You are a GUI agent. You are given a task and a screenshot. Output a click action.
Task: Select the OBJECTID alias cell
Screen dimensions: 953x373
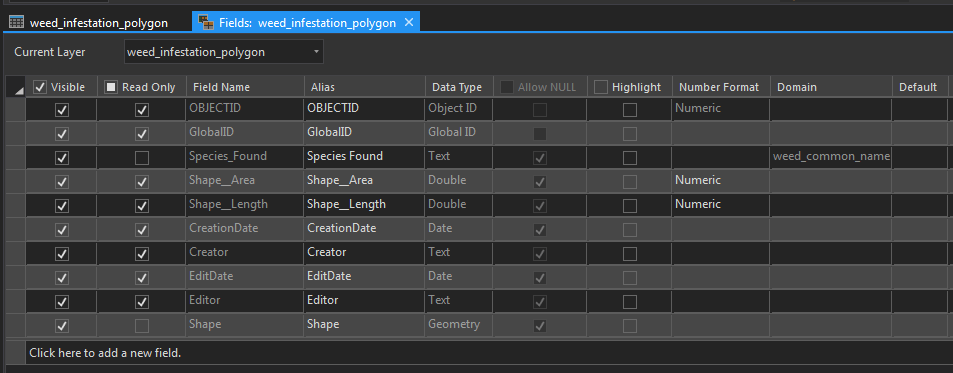coord(365,108)
